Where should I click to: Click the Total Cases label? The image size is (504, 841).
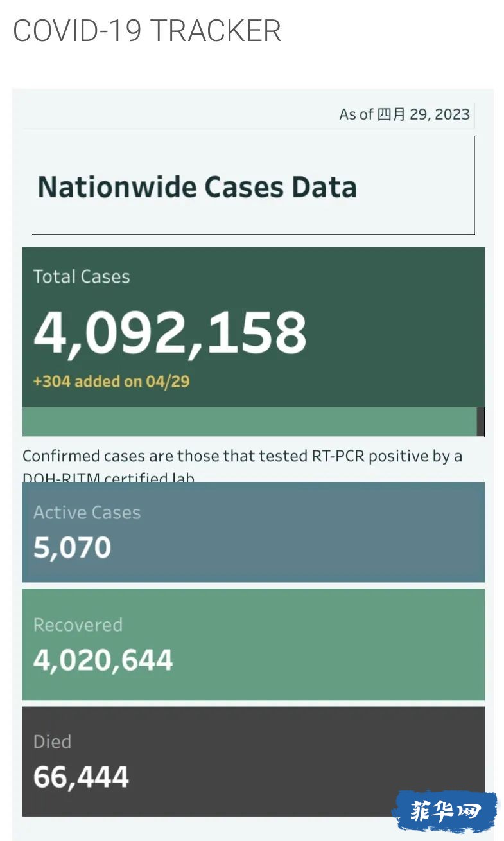(x=82, y=277)
